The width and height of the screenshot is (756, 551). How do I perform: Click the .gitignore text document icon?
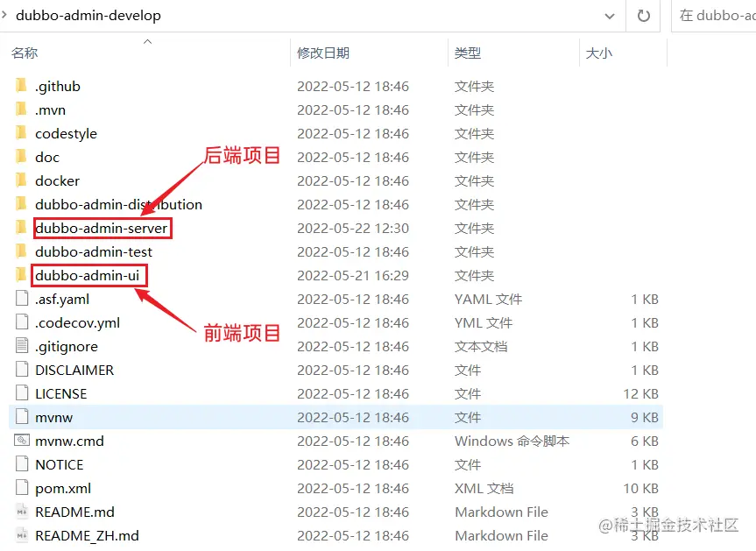pos(22,346)
